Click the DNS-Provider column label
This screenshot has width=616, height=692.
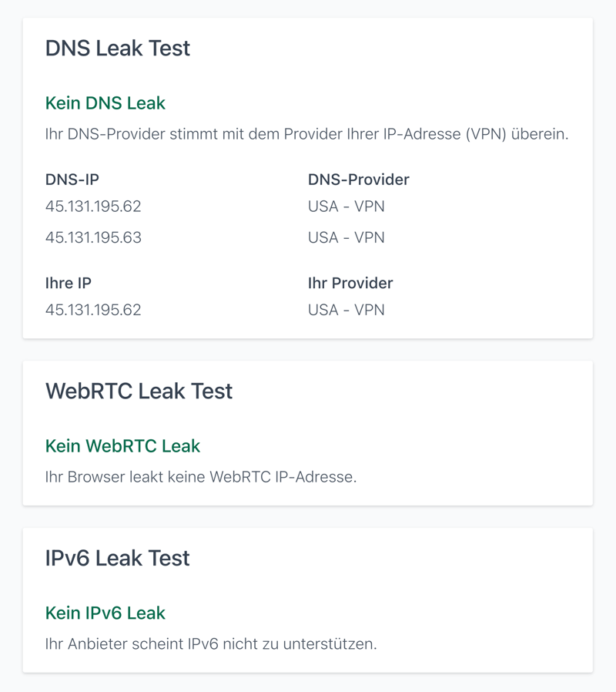coord(358,180)
